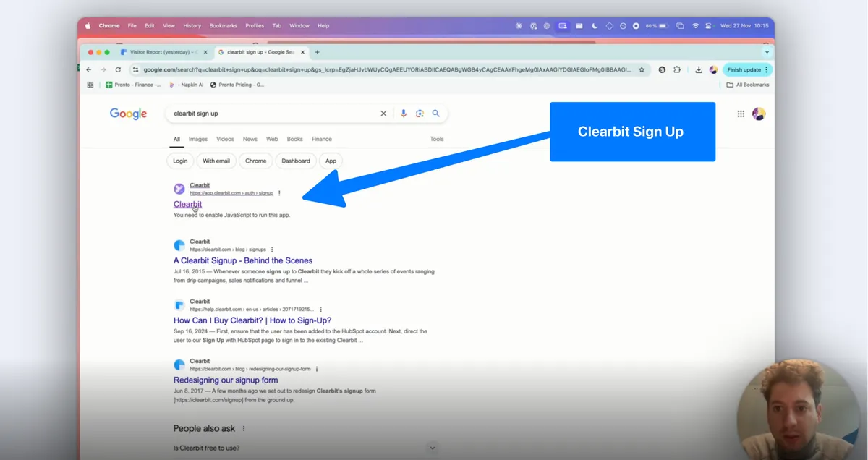Open the Clearbit signup result link

(187, 205)
